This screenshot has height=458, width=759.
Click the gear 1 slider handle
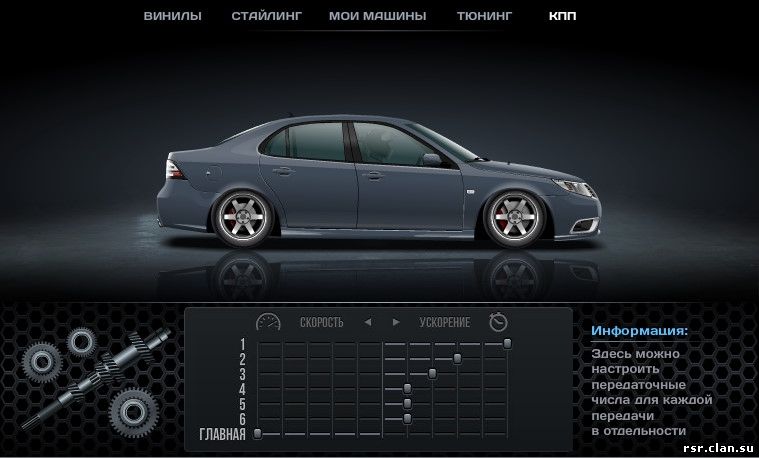pos(508,343)
